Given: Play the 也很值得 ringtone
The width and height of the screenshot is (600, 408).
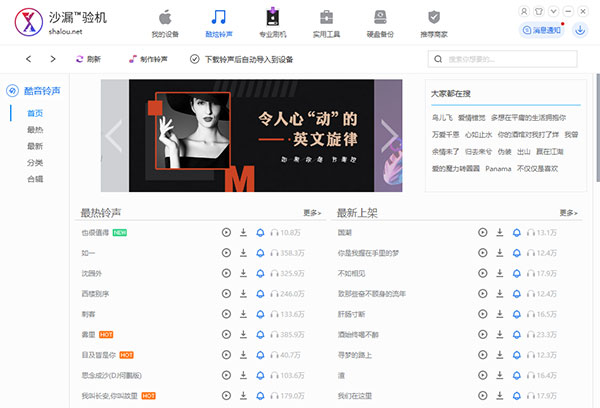Looking at the screenshot, I should point(227,232).
